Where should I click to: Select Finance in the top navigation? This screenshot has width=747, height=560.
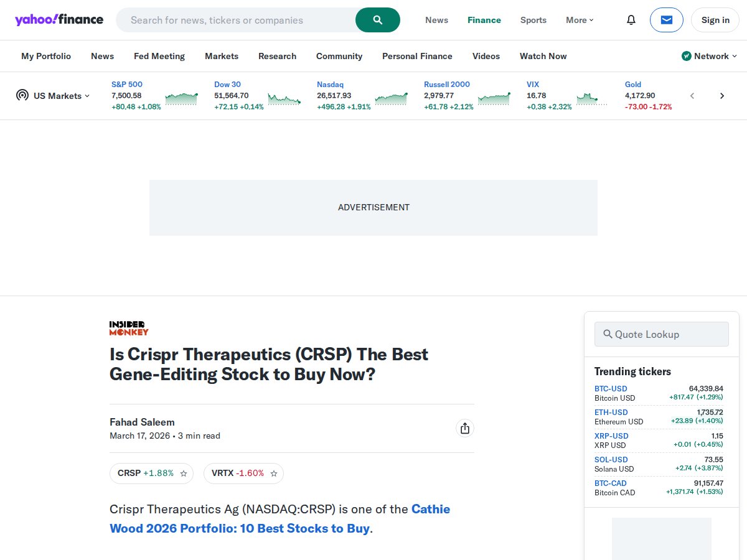tap(484, 20)
